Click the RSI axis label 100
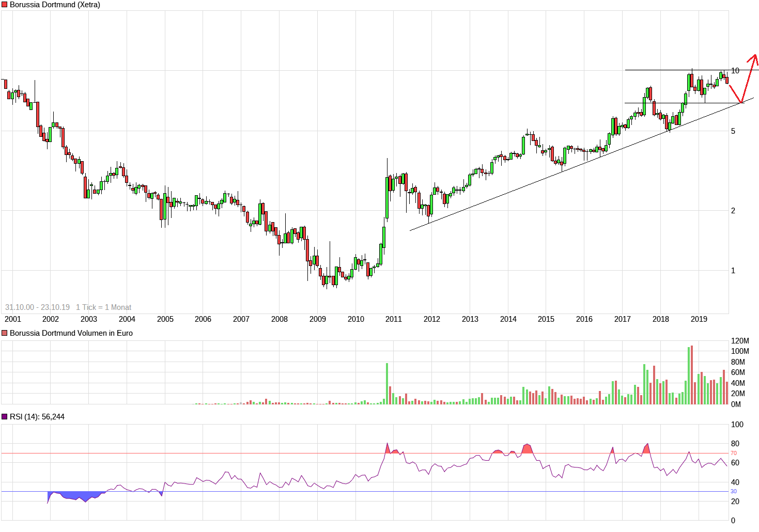The image size is (759, 532). pos(737,425)
